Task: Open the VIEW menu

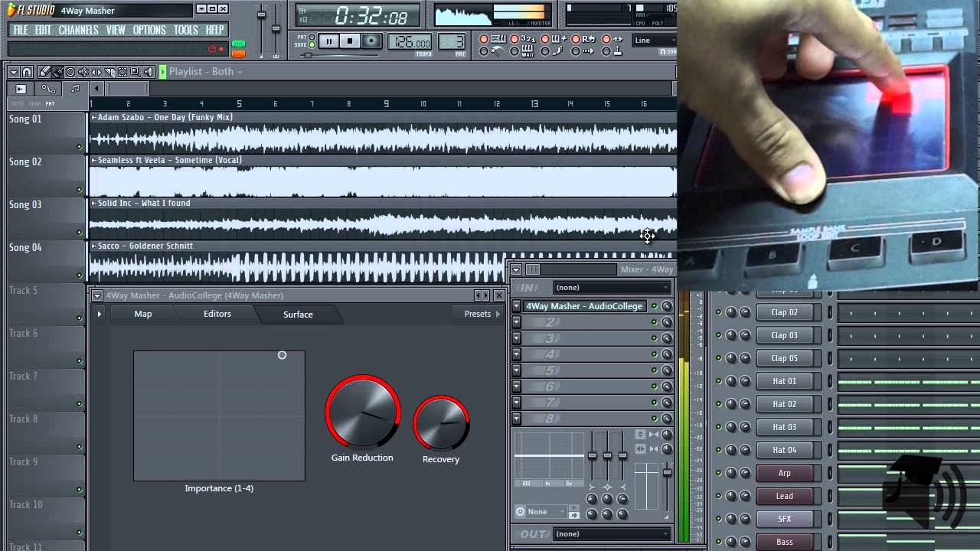Action: point(116,30)
